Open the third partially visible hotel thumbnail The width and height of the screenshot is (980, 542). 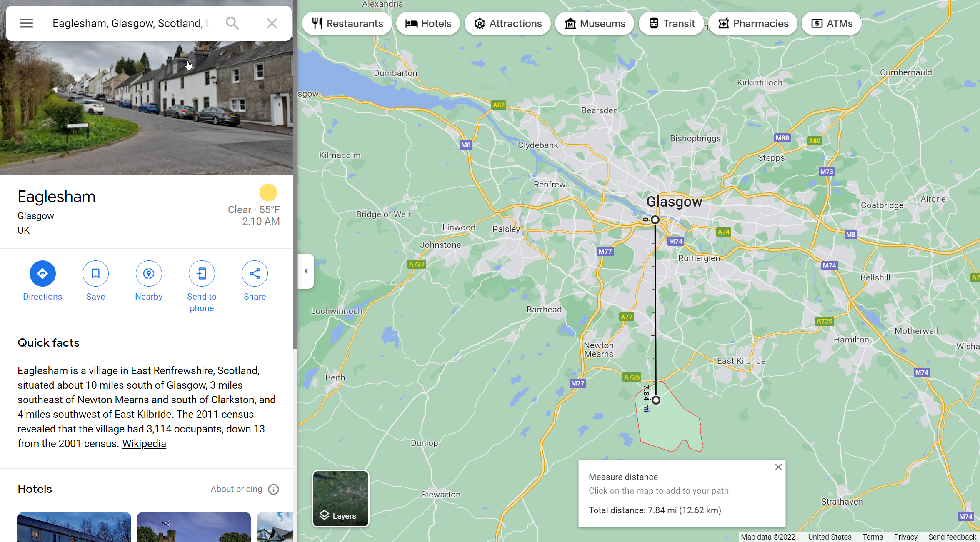tap(275, 527)
